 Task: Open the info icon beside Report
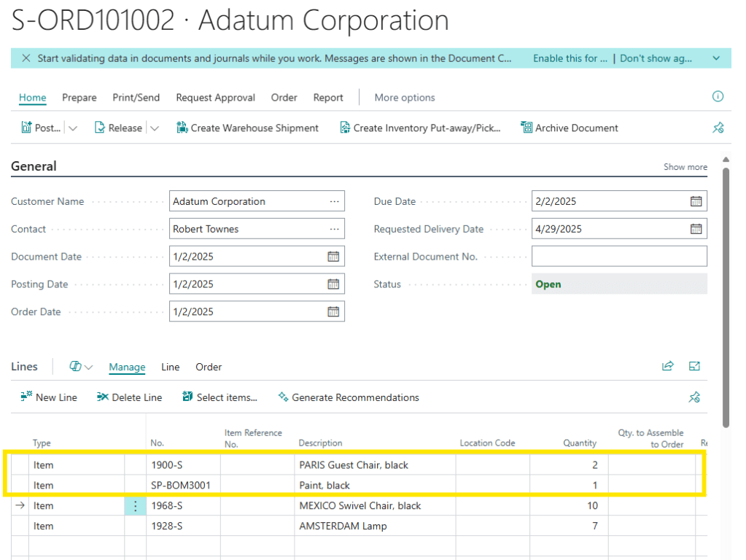tap(718, 97)
